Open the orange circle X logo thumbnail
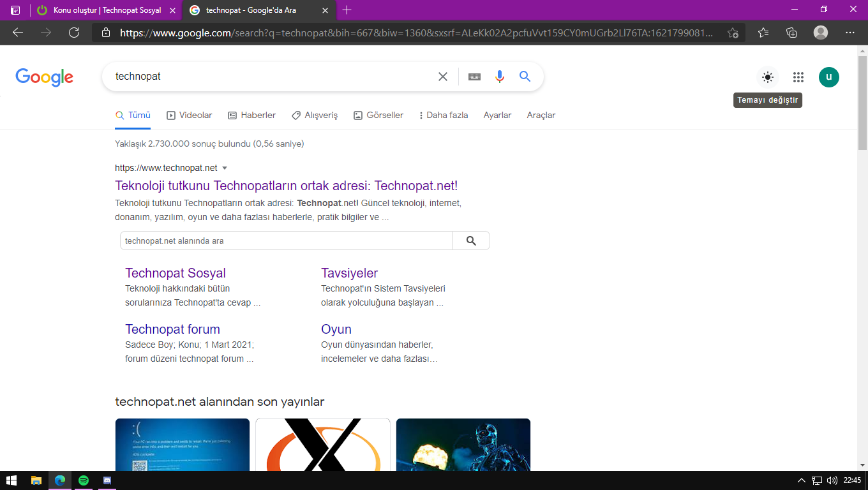This screenshot has height=490, width=868. [x=323, y=445]
